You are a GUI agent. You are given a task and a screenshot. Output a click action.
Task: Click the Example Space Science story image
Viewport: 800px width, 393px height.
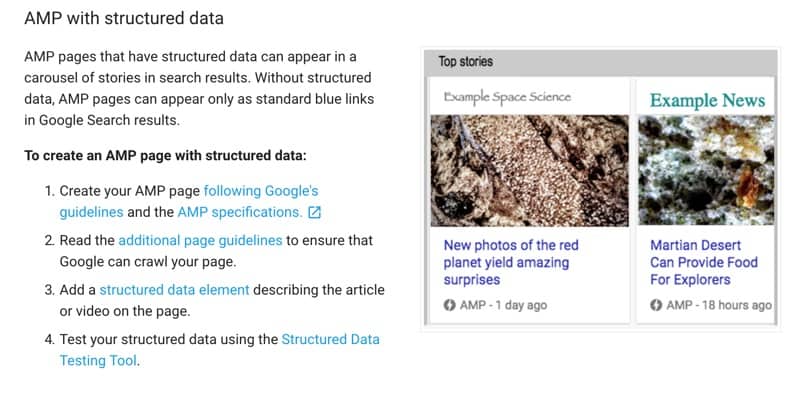[530, 170]
